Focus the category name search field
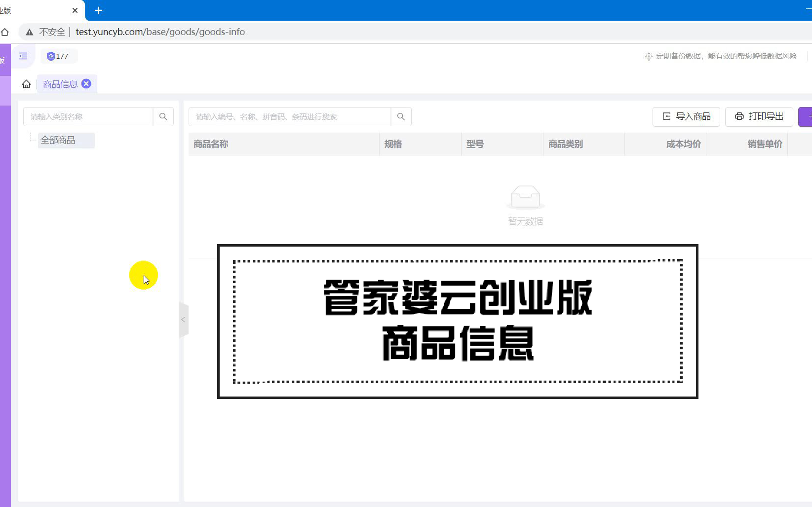The image size is (812, 507). click(x=88, y=117)
